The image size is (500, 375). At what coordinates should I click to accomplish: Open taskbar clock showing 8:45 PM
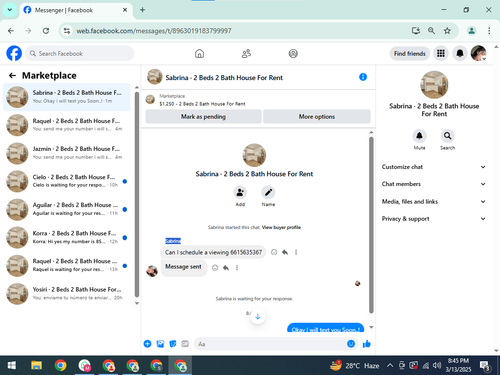tap(458, 365)
